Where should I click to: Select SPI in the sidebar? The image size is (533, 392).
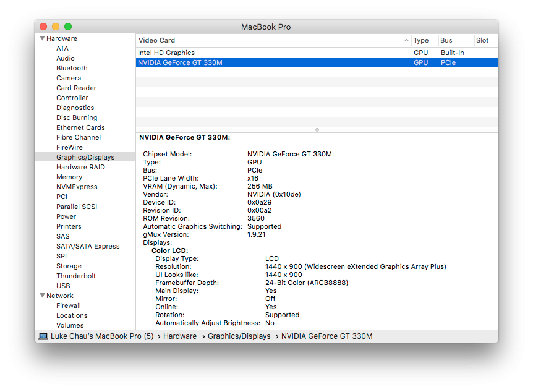62,256
